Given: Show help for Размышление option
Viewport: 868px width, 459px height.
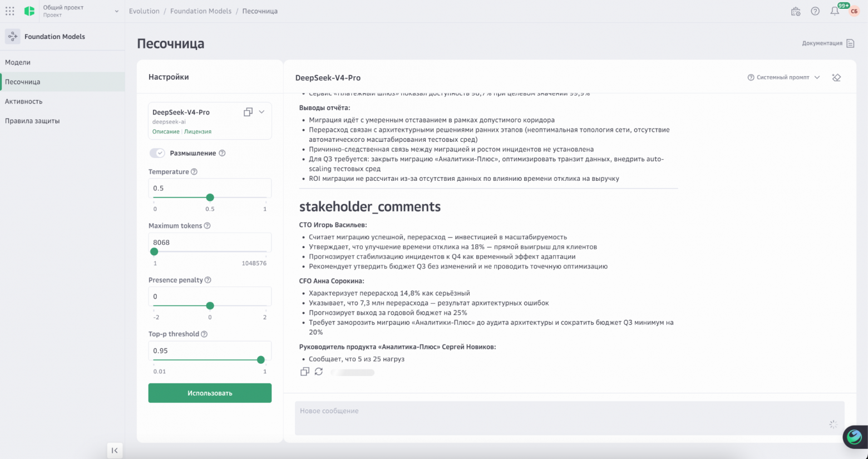Looking at the screenshot, I should (222, 153).
